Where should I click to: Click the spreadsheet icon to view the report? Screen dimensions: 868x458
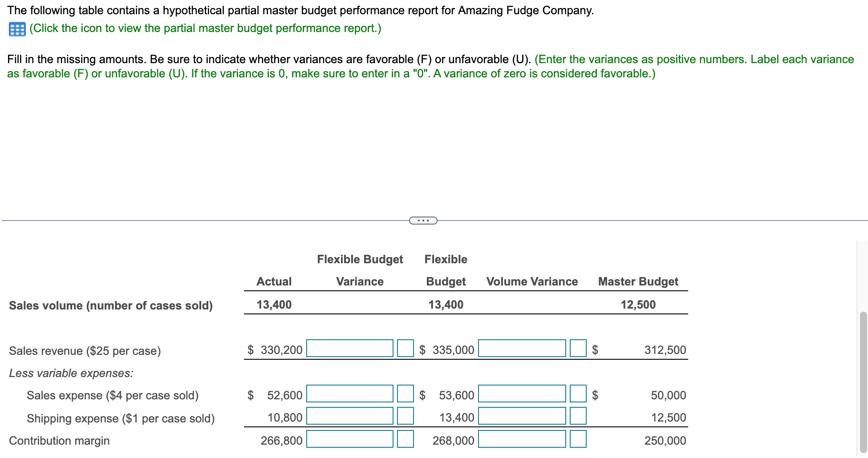coord(15,29)
